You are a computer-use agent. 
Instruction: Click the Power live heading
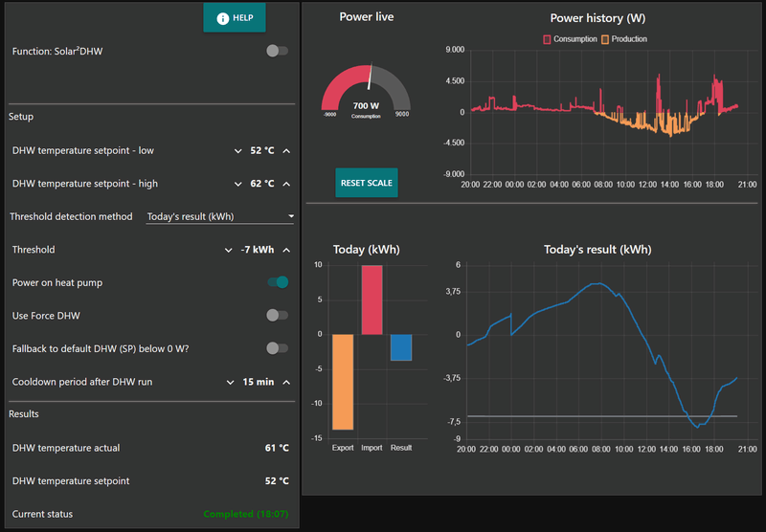(367, 16)
